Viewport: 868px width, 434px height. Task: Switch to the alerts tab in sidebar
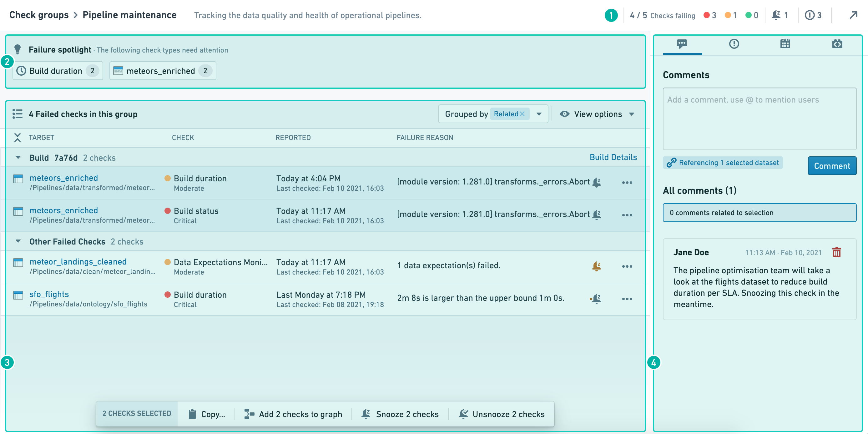(734, 44)
